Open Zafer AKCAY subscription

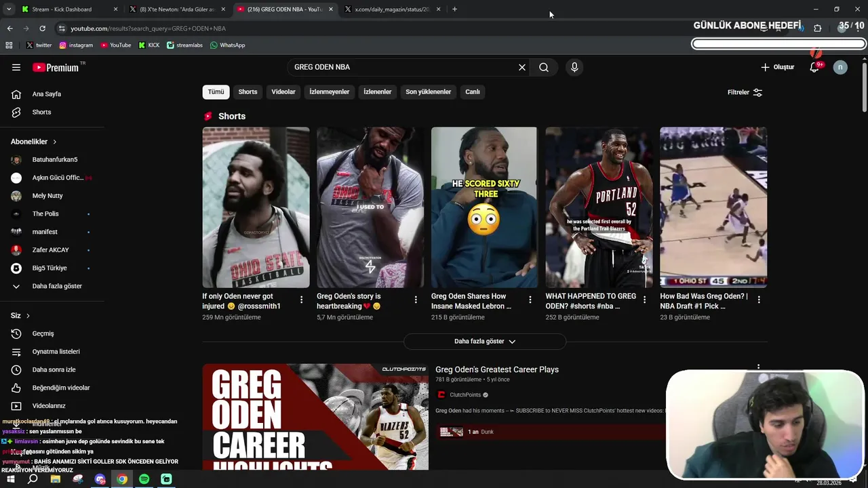pyautogui.click(x=52, y=250)
